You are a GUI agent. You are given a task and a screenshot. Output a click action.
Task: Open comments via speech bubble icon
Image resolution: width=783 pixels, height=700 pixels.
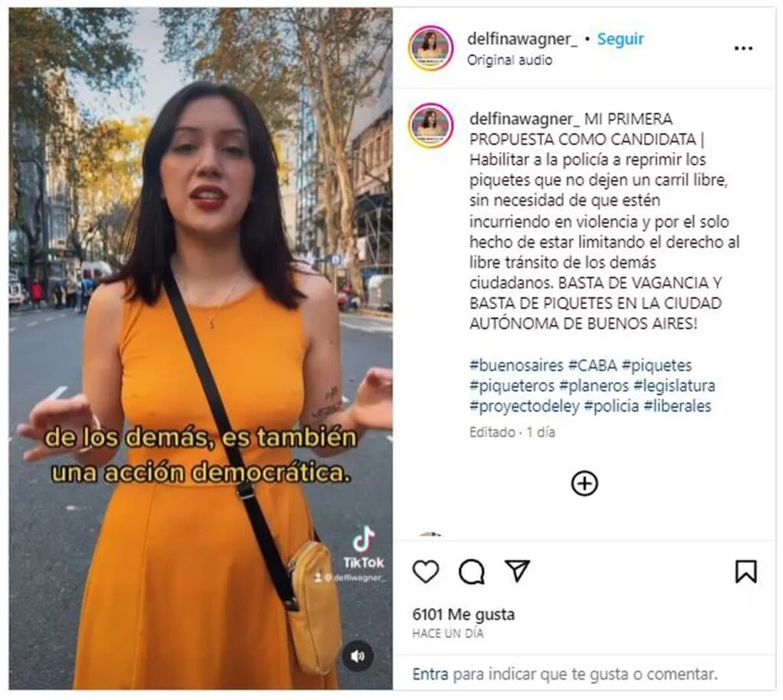(x=471, y=572)
